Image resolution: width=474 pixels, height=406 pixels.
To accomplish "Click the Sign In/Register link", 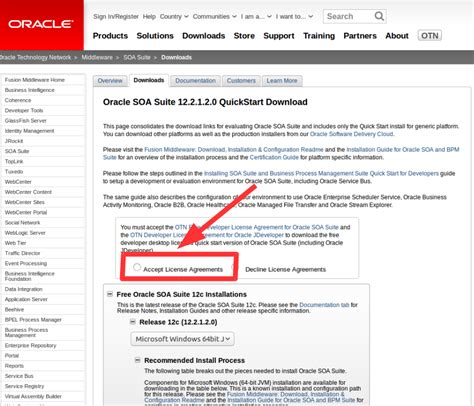I will point(116,16).
